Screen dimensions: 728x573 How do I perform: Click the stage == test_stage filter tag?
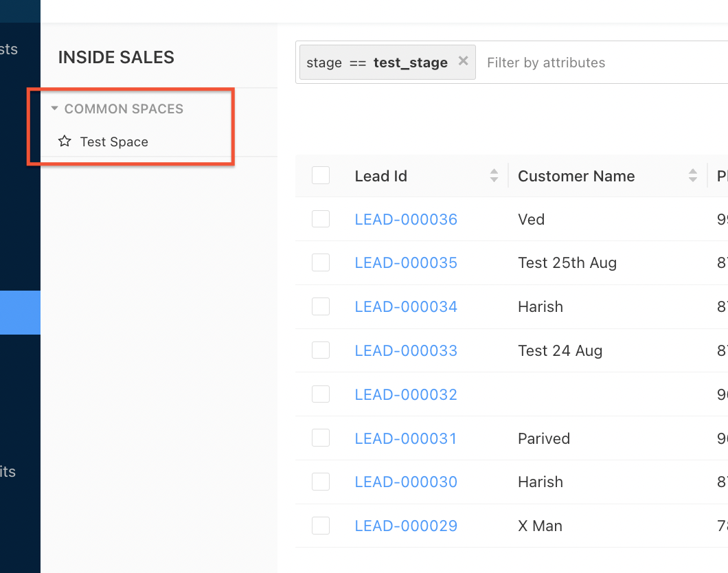pos(377,63)
